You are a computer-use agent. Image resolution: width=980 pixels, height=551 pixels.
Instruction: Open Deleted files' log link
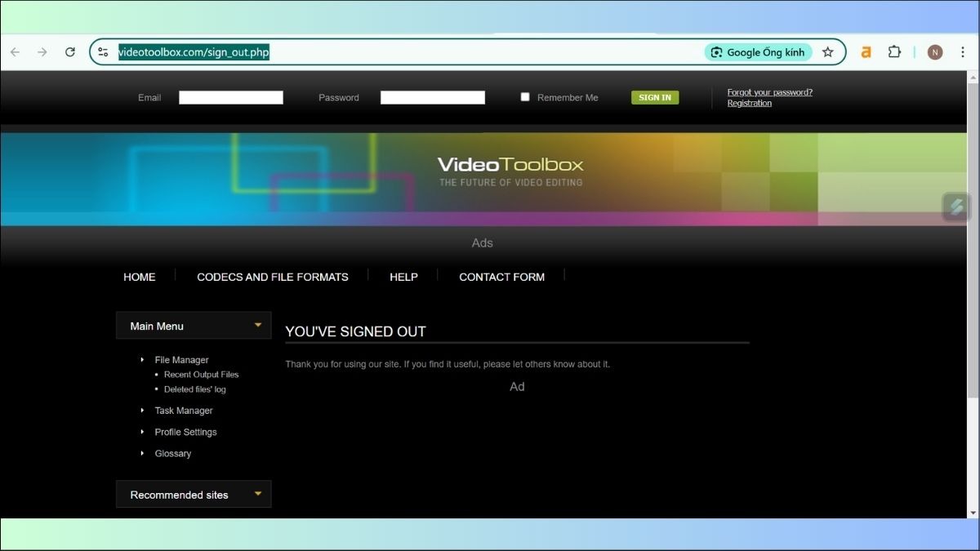pyautogui.click(x=195, y=389)
